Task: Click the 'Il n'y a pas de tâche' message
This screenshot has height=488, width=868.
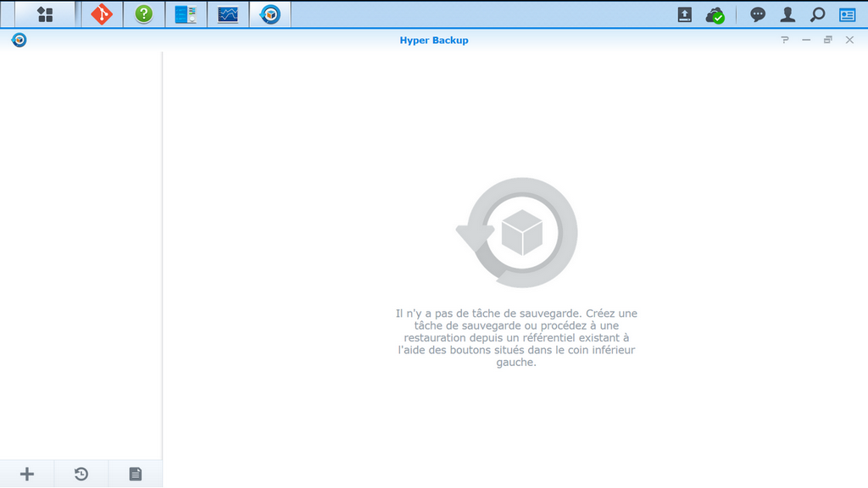Action: 516,337
